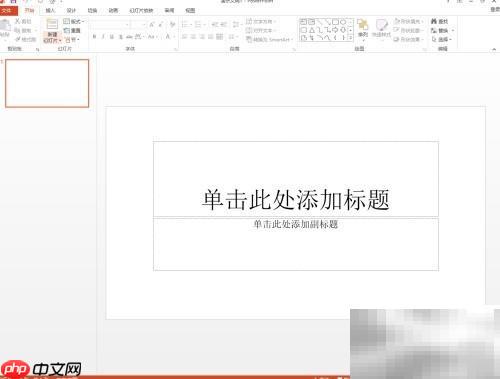
Task: Toggle Italic formatting
Action: [103, 37]
